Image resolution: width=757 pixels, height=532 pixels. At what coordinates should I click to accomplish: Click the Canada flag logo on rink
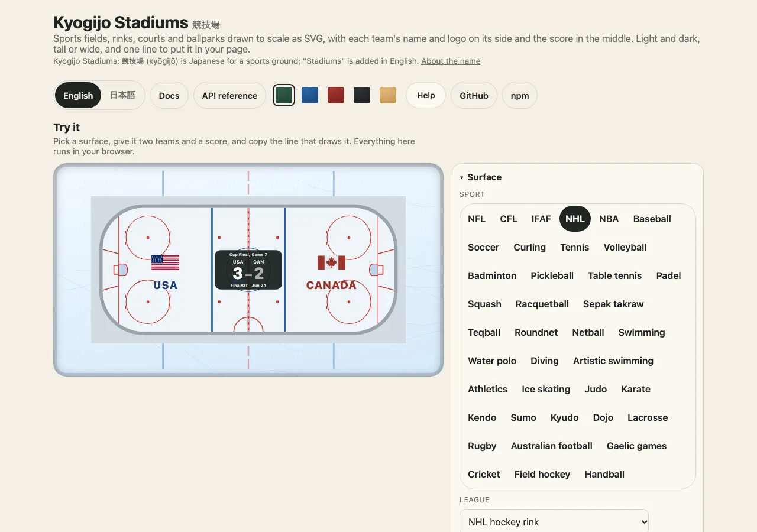pos(331,262)
